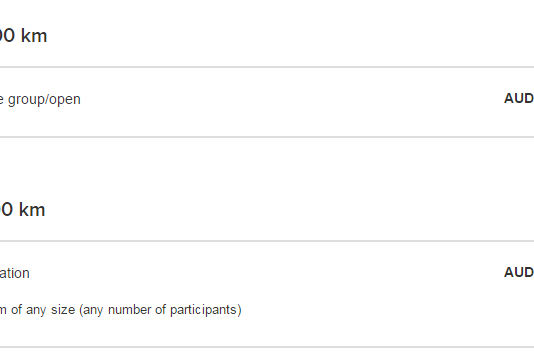Click the word "size" in description

point(63,310)
